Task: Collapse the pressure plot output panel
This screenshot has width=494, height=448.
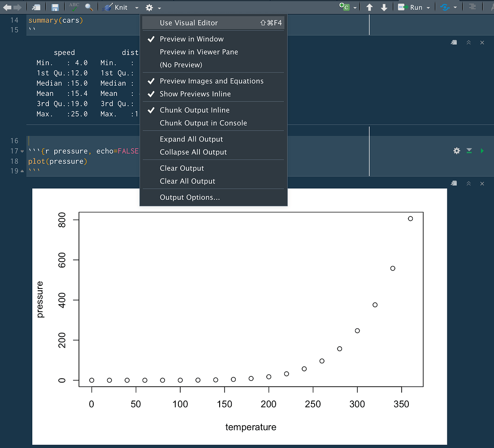Action: (469, 183)
